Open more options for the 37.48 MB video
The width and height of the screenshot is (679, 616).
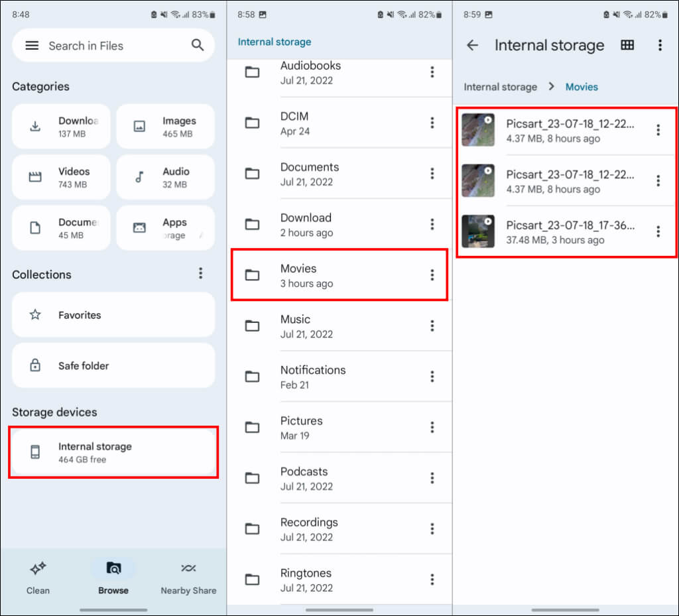click(x=658, y=231)
